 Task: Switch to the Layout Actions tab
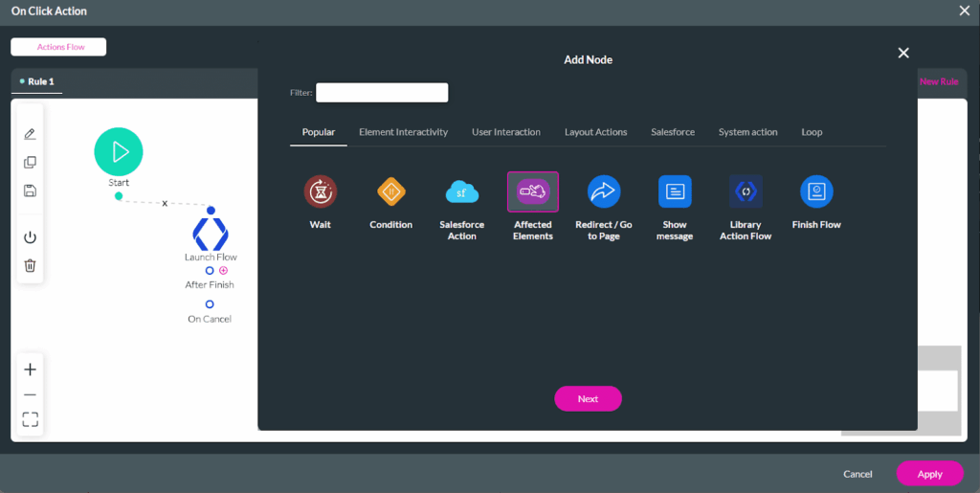pyautogui.click(x=595, y=132)
